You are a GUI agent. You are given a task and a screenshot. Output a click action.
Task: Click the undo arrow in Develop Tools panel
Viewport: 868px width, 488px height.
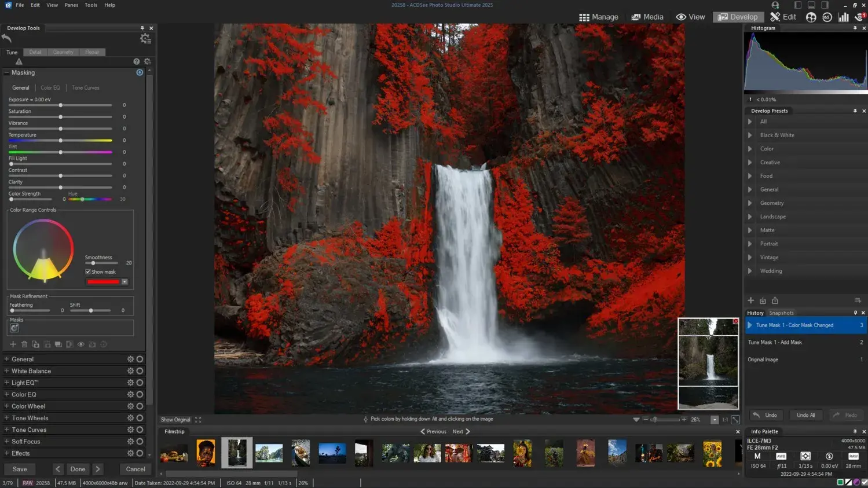6,38
